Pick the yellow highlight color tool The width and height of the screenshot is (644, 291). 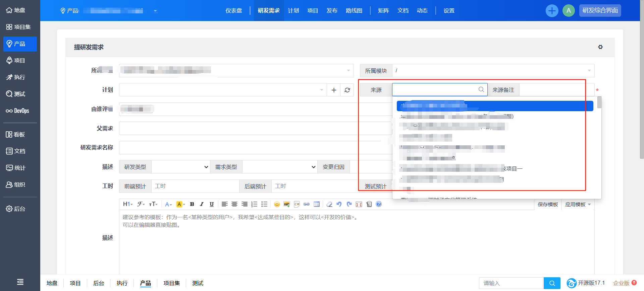pos(180,204)
